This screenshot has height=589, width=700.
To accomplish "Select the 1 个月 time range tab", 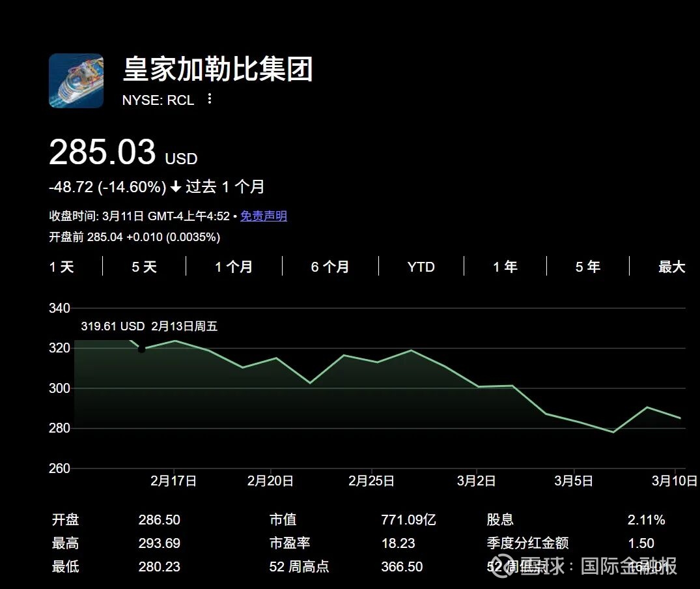I will click(x=234, y=267).
